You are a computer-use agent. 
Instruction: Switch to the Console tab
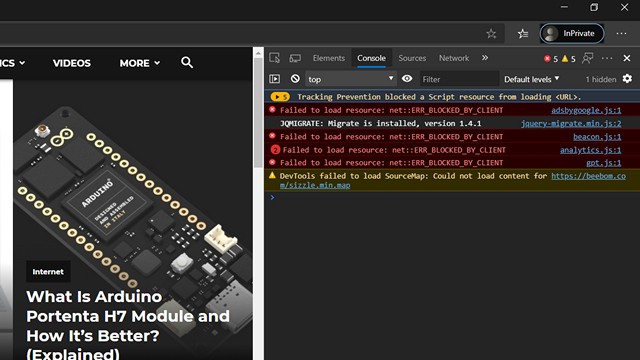[371, 58]
